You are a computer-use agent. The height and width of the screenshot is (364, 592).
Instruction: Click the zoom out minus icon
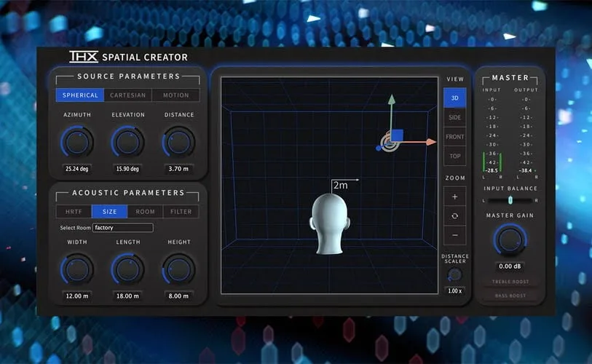454,235
